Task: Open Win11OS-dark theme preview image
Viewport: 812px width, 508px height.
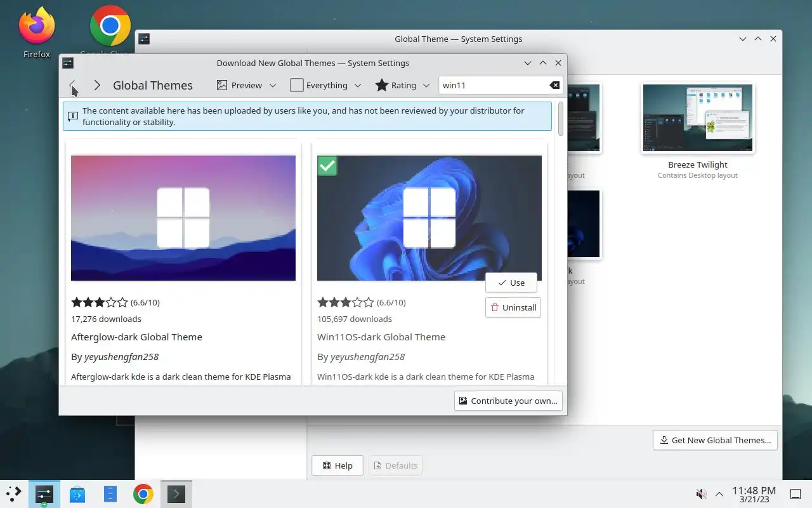Action: 429,218
